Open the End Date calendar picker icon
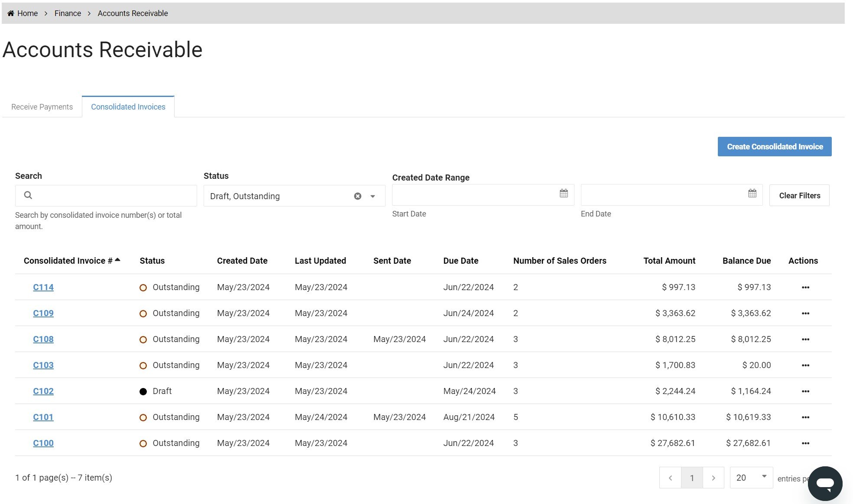 click(x=752, y=193)
